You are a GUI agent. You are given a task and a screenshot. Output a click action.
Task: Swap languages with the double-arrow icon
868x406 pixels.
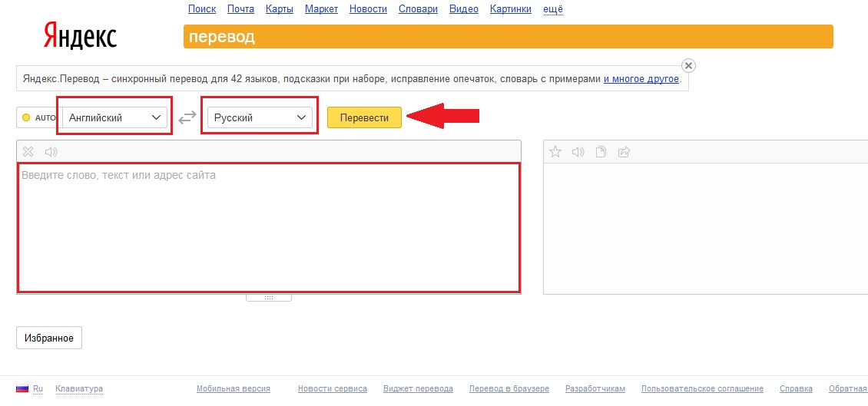[x=187, y=117]
